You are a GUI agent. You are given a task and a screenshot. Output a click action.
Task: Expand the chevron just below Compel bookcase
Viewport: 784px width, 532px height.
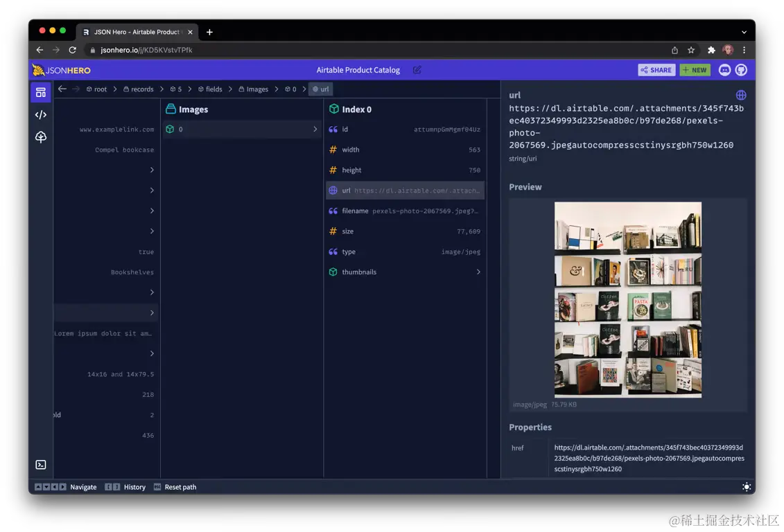pos(152,170)
